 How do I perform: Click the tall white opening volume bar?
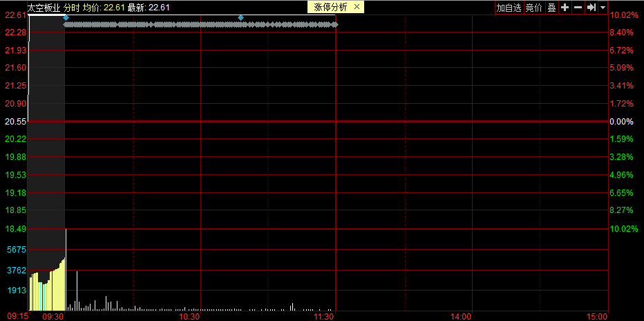tap(66, 270)
